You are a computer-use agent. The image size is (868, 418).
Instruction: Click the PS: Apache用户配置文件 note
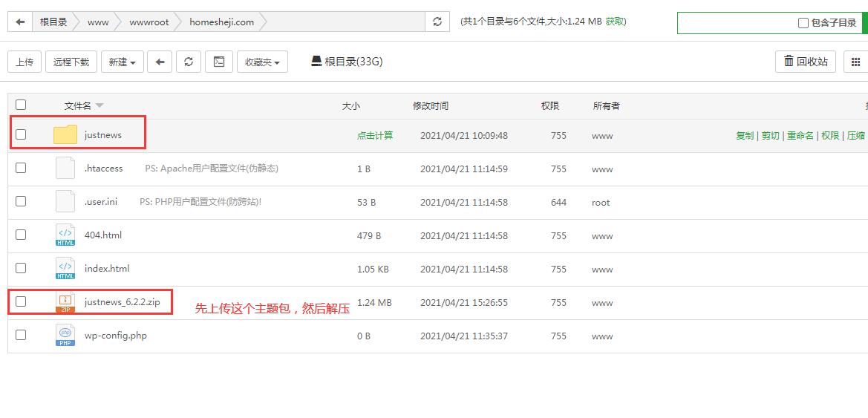(212, 169)
